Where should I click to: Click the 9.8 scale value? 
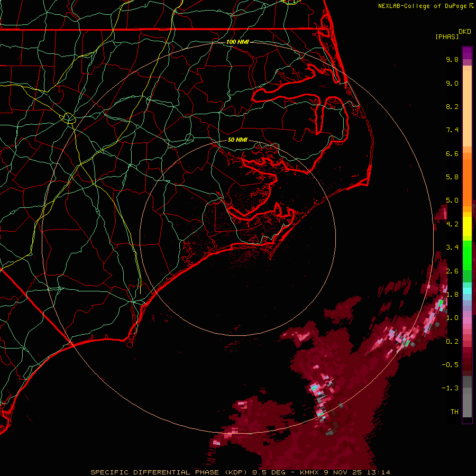pyautogui.click(x=452, y=59)
